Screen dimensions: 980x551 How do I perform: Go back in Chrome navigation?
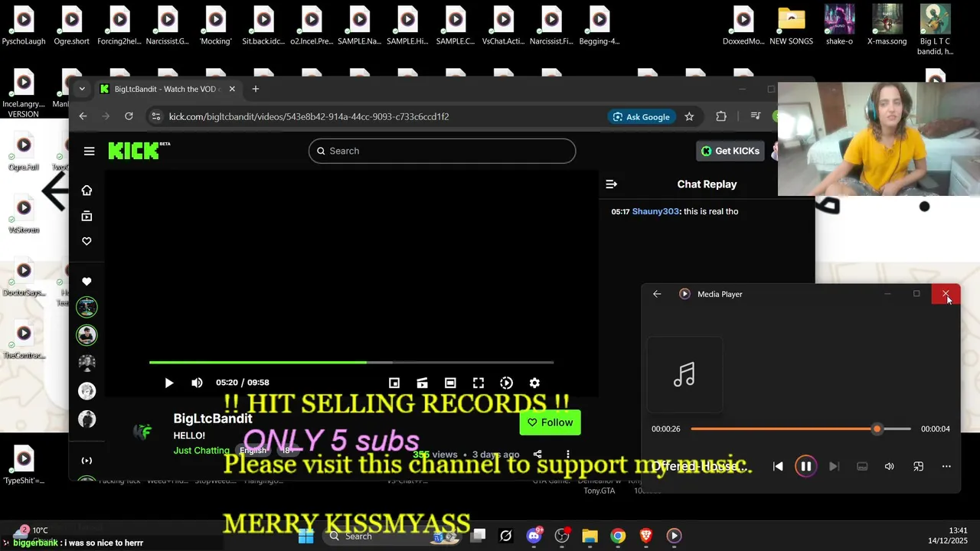pos(83,116)
